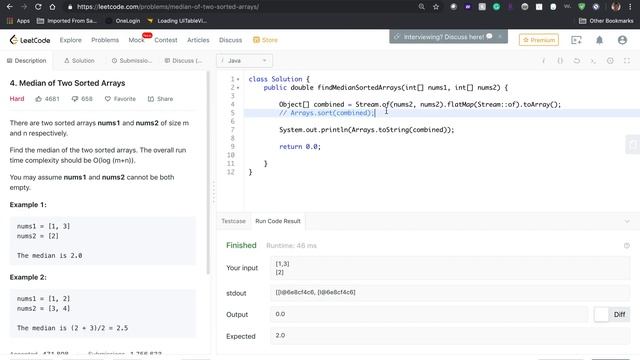640x360 pixels.
Task: Open OneLogin bookmark
Action: 123,20
